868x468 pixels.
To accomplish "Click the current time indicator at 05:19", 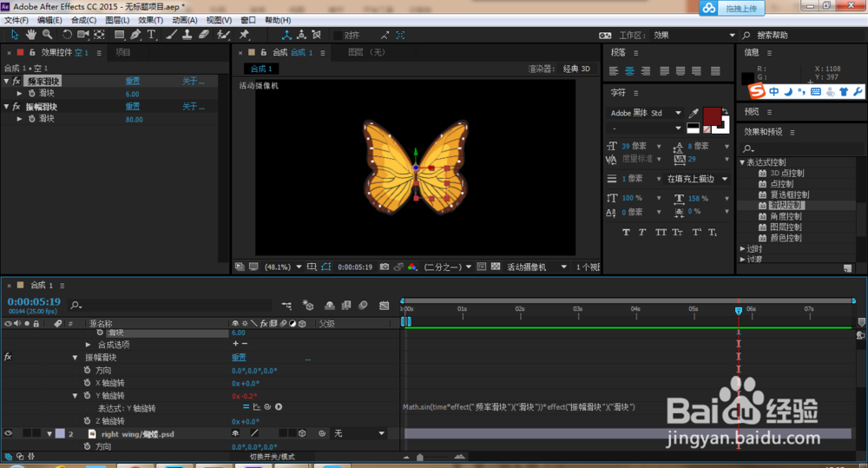I will tap(739, 311).
